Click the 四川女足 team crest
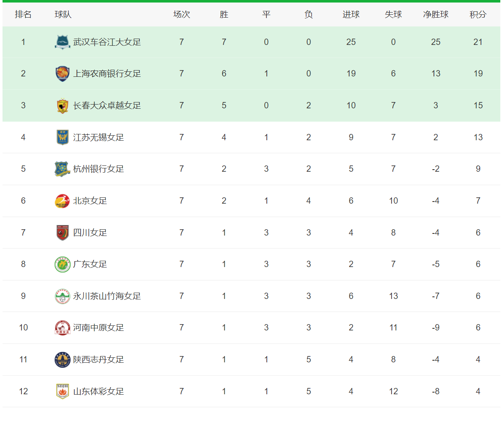The height and width of the screenshot is (448, 502). pos(63,233)
